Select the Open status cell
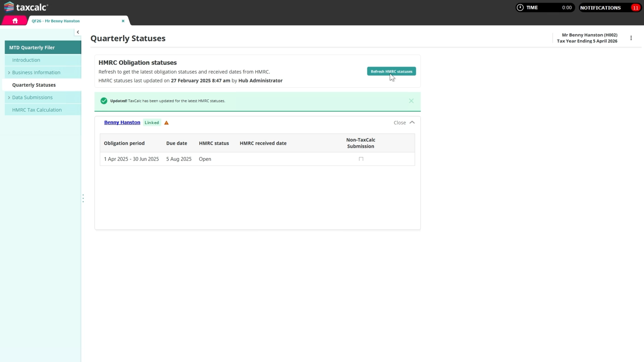Screen dimensions: 644x362 tap(205, 159)
